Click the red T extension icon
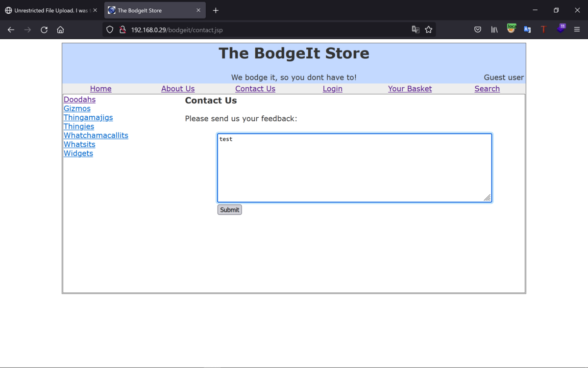The width and height of the screenshot is (588, 368). (543, 30)
